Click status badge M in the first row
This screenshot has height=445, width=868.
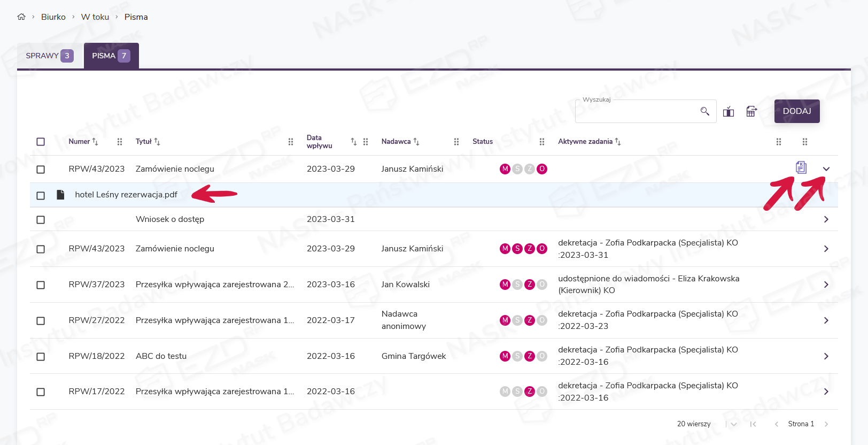pyautogui.click(x=505, y=169)
